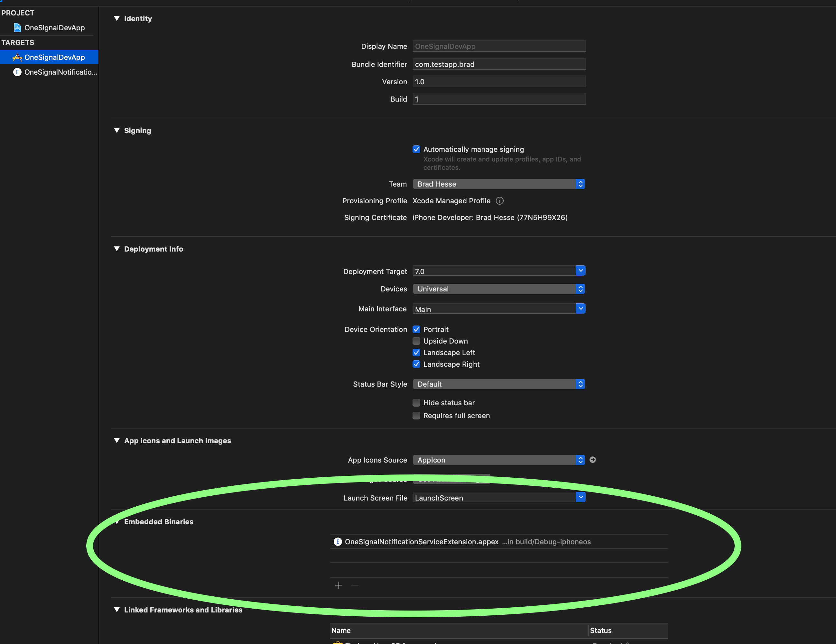The width and height of the screenshot is (836, 644).
Task: Select the OneSignalDevApp target app icon
Action: pos(17,57)
